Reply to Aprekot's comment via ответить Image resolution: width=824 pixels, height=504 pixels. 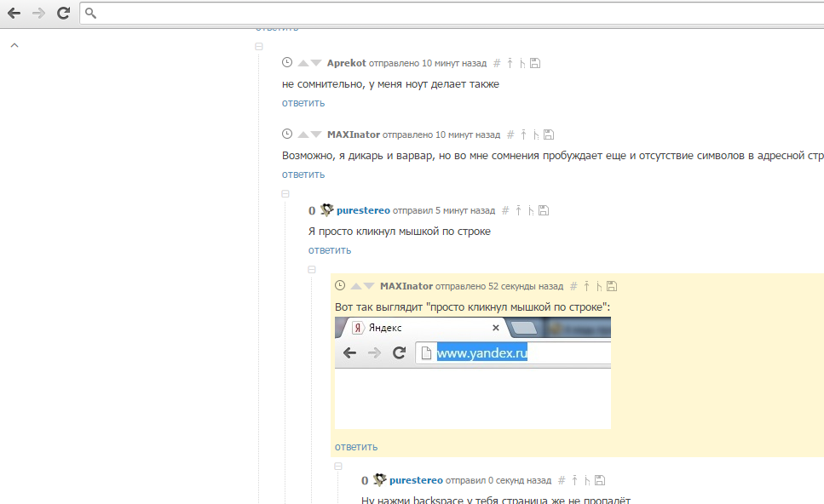[x=303, y=103]
